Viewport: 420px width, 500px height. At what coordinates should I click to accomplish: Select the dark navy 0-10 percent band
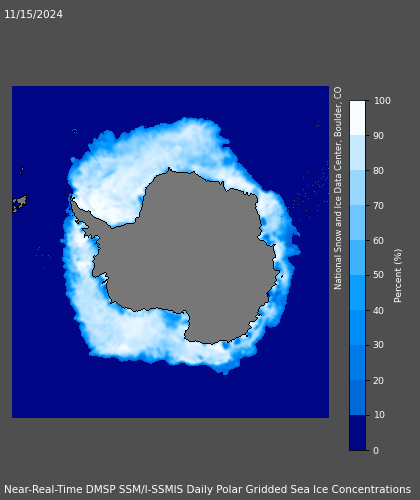[x=357, y=433]
